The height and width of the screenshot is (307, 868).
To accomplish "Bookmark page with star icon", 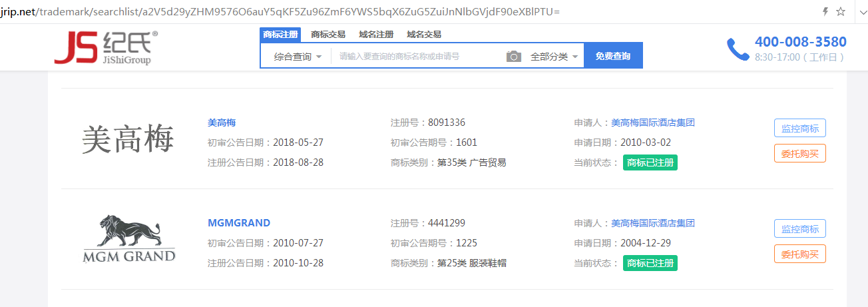I will pyautogui.click(x=841, y=12).
